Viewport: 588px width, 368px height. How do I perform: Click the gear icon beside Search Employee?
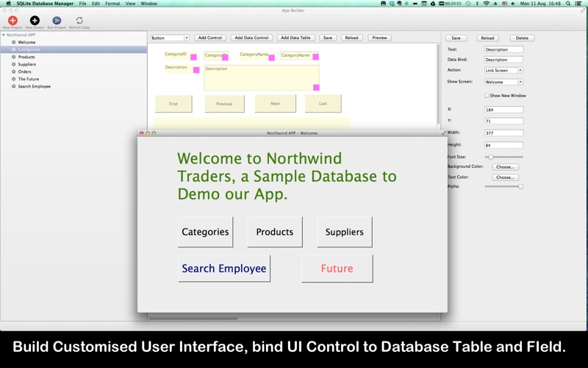tap(13, 86)
